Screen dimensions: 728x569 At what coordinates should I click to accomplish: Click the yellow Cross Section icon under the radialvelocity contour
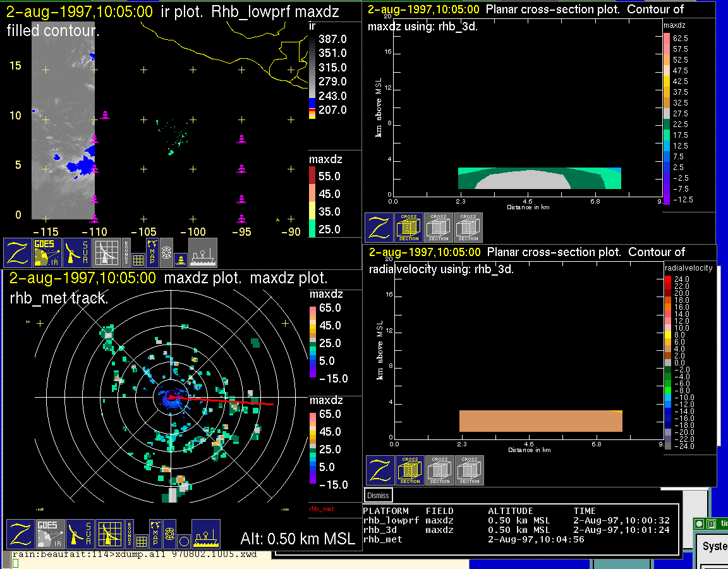tap(410, 470)
